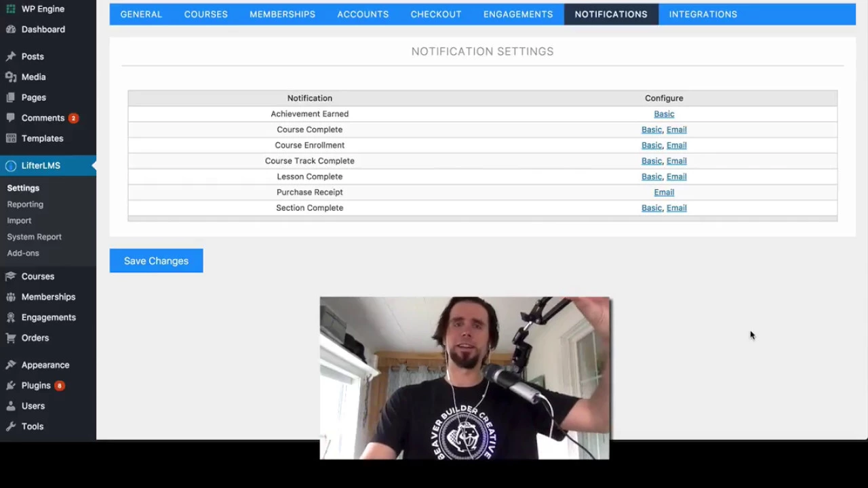Image resolution: width=868 pixels, height=488 pixels.
Task: Open the Memberships settings tab
Action: 283,14
